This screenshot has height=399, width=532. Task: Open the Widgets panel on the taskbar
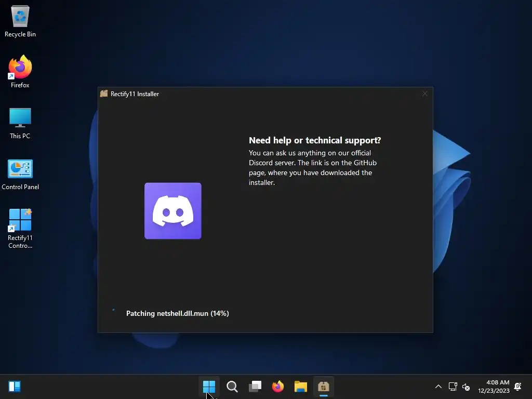(15, 387)
